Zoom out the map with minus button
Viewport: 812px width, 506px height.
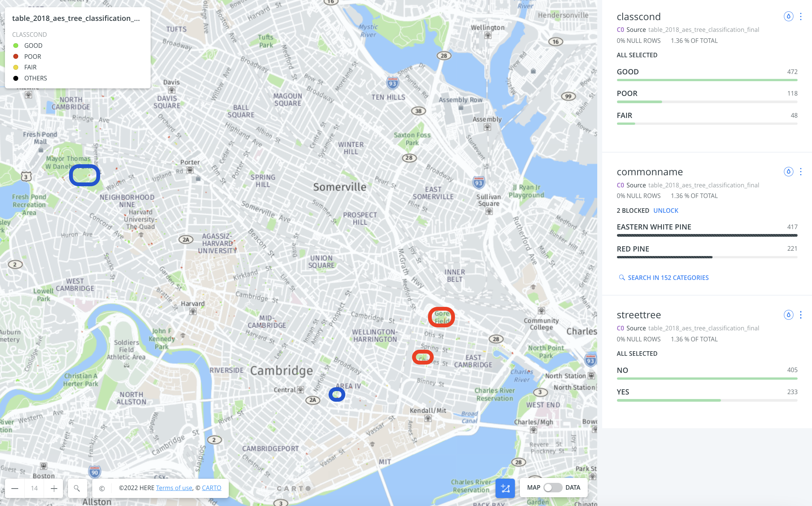coord(15,488)
